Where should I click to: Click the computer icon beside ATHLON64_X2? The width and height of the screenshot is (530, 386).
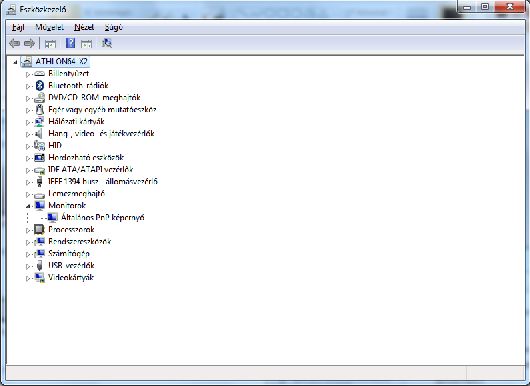(26, 62)
